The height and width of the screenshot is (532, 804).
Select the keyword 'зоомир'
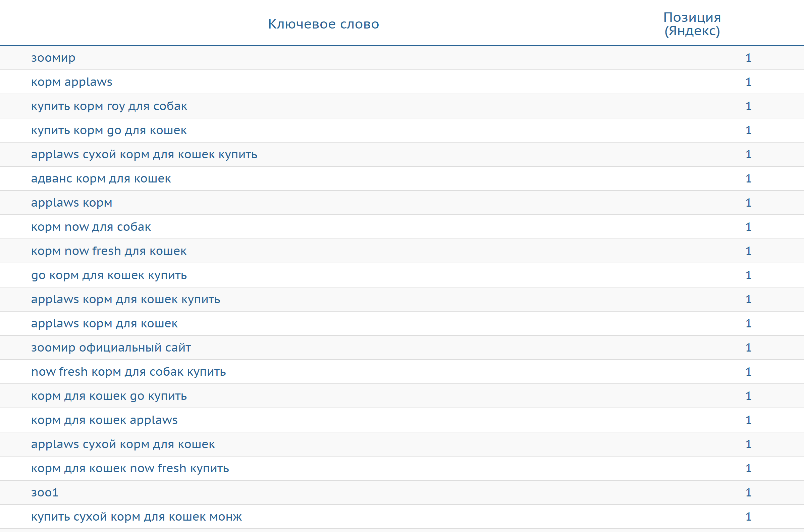(x=53, y=58)
